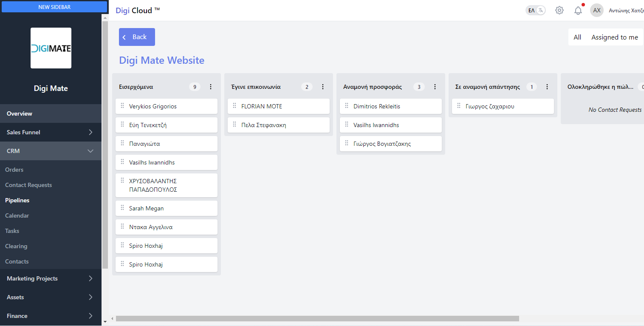644x326 pixels.
Task: Open three-dot menu for Σε αναμονή απάντησης column
Action: point(547,87)
